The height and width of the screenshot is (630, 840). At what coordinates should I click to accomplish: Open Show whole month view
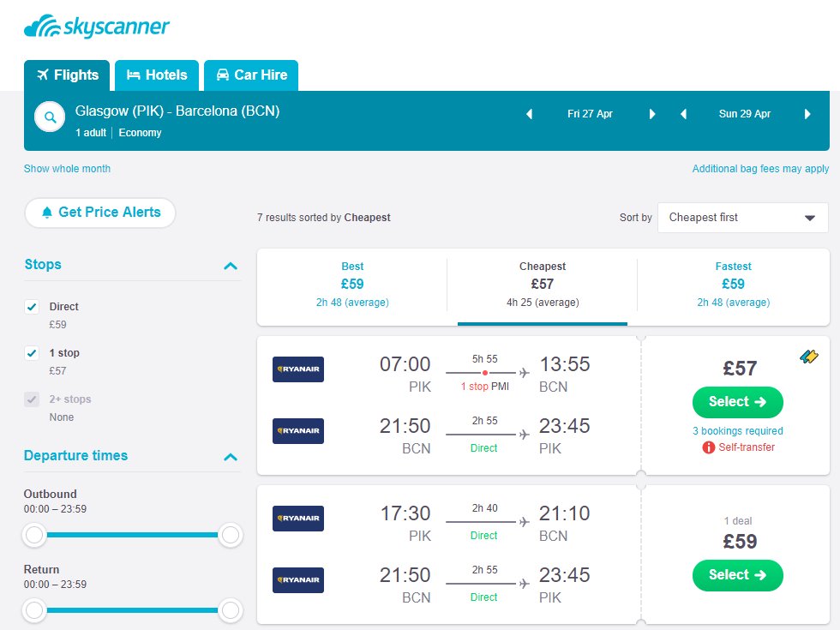tap(67, 169)
